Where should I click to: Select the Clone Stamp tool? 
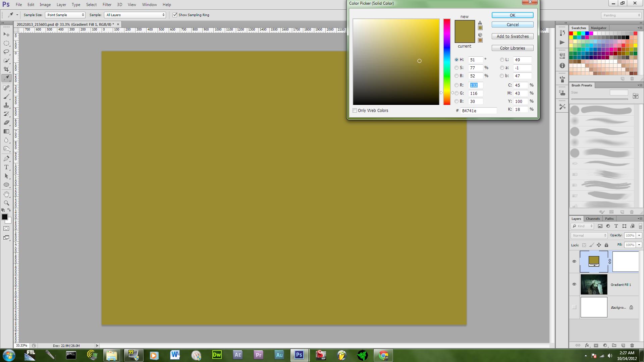6,105
